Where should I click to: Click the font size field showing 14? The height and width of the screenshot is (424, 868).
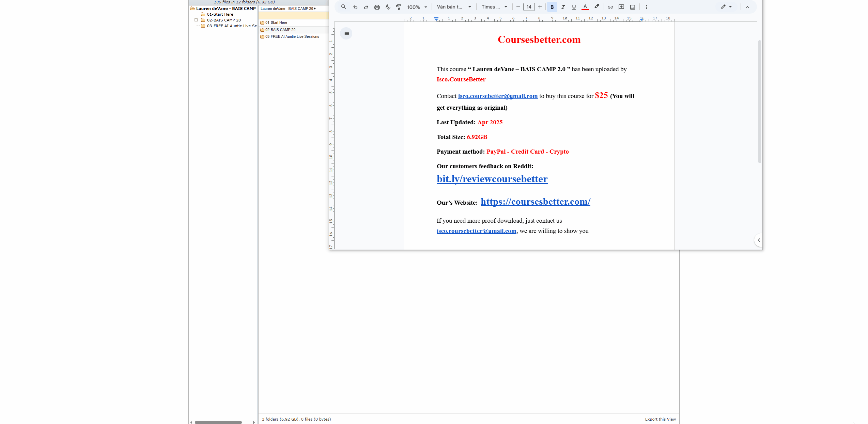[529, 7]
